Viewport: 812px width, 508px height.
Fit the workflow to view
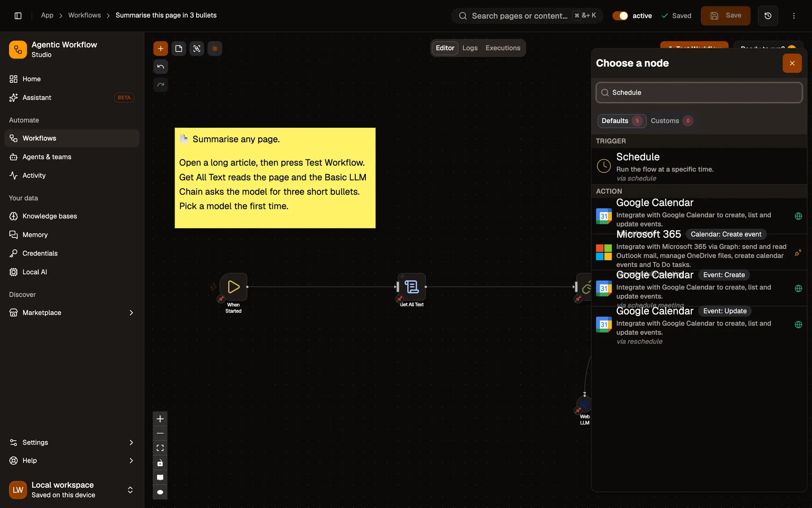160,448
